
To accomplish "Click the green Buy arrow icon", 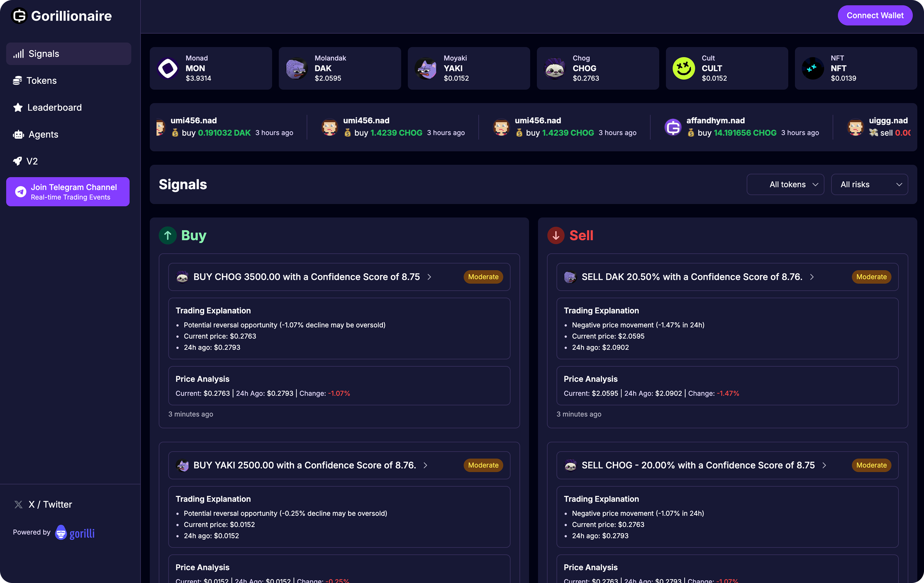I will 168,235.
